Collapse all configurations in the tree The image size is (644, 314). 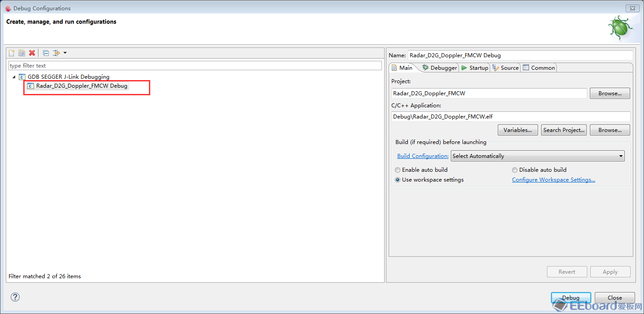(46, 53)
